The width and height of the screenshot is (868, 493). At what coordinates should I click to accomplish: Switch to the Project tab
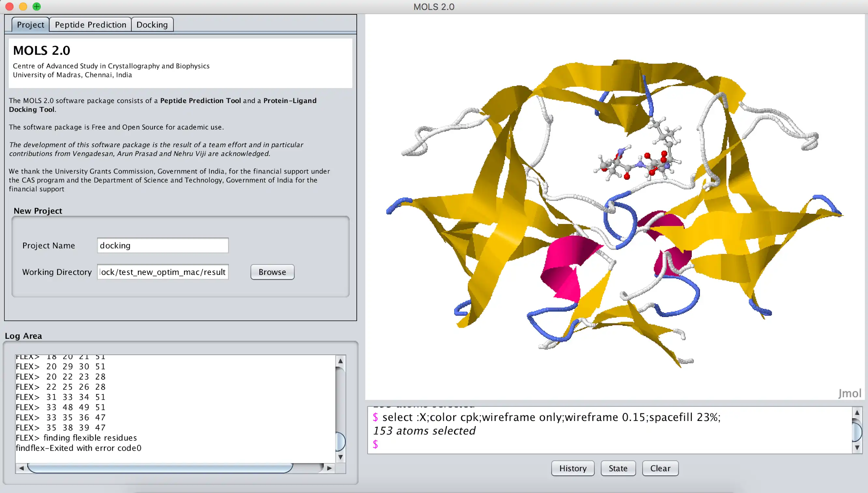pos(30,24)
